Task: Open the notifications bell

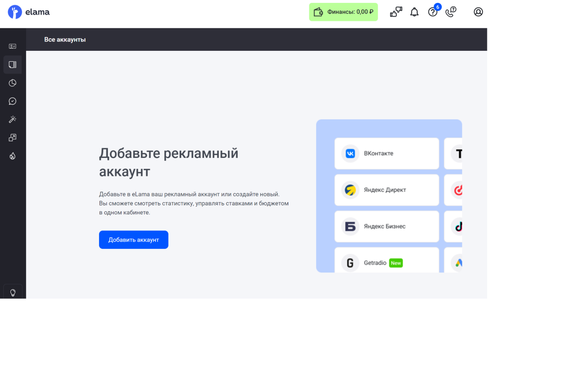Action: coord(414,12)
